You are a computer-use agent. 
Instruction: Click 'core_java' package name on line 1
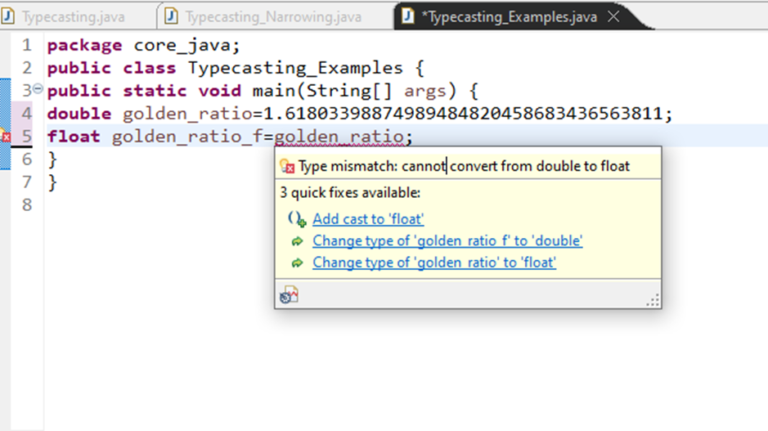tap(182, 45)
